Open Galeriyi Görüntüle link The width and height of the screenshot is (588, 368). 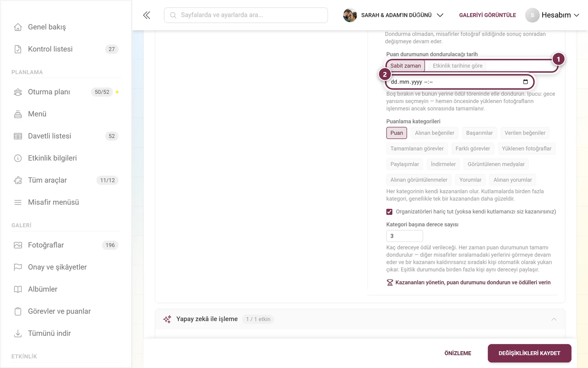(488, 15)
